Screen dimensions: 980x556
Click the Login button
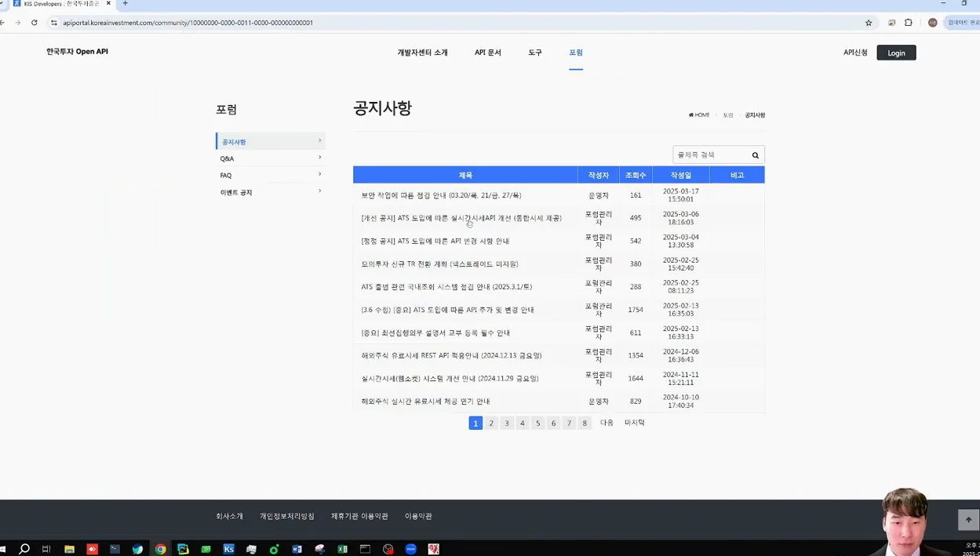click(x=896, y=53)
